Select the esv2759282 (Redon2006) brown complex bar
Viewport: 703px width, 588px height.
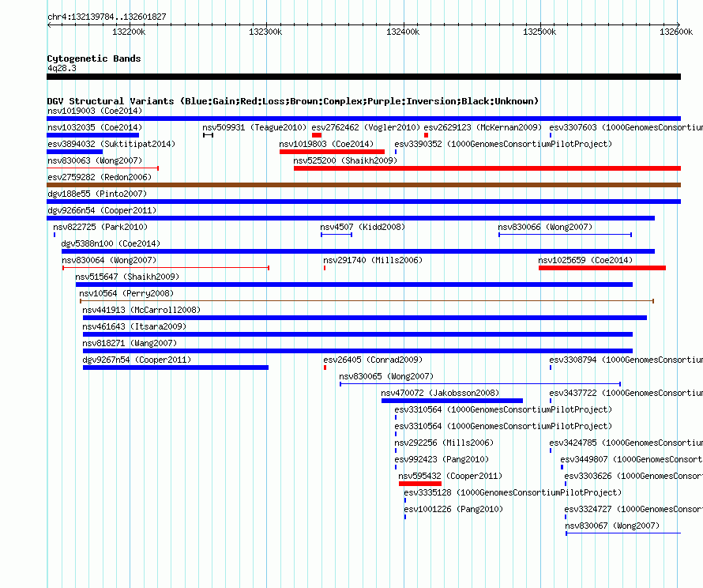(363, 185)
